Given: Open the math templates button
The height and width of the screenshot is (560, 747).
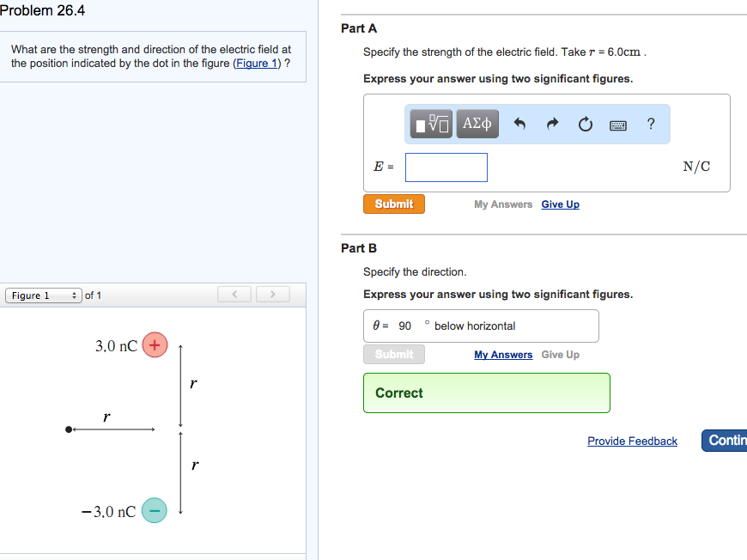Looking at the screenshot, I should pyautogui.click(x=431, y=125).
